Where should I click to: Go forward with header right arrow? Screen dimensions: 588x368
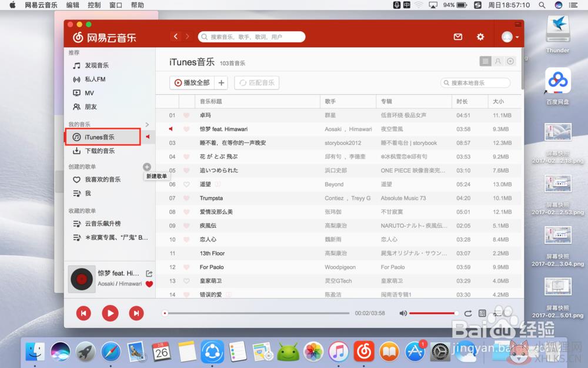188,37
